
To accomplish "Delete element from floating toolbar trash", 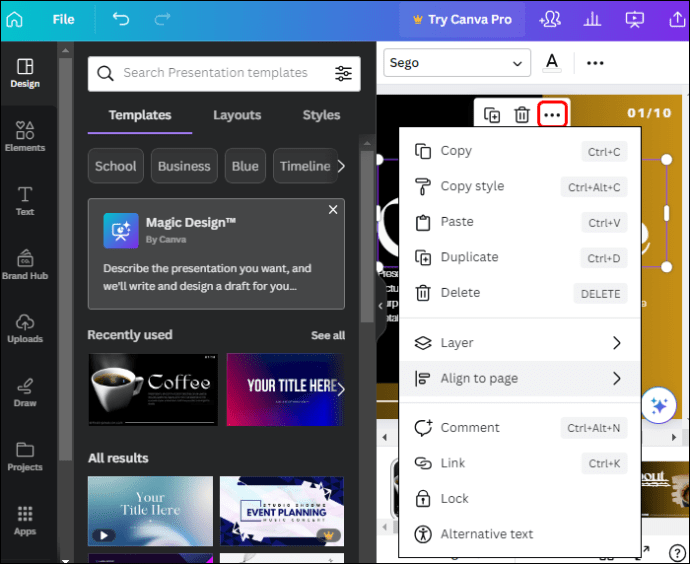I will click(522, 115).
